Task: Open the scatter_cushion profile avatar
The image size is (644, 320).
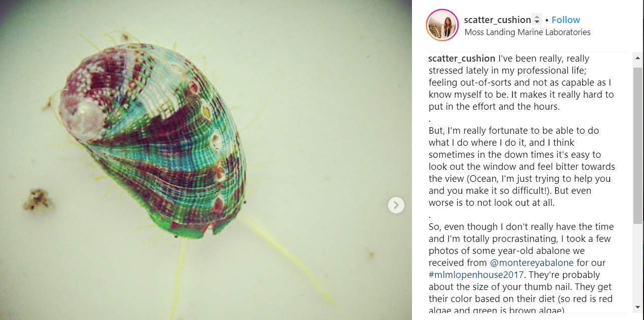Action: 442,25
